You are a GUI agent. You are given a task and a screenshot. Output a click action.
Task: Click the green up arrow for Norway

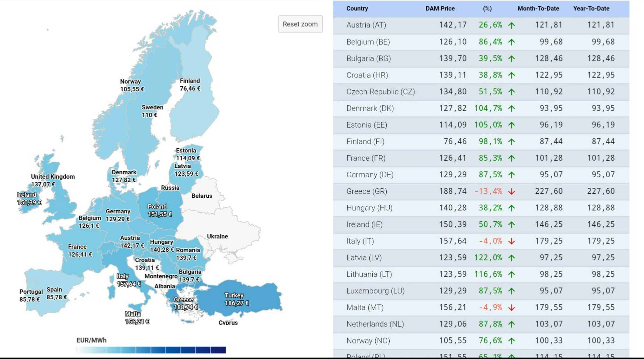[x=511, y=341]
